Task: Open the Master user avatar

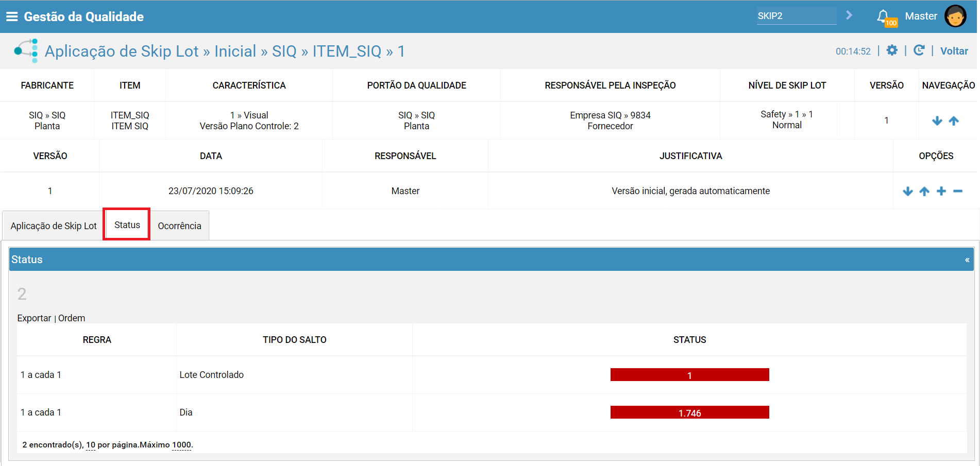Action: tap(955, 16)
